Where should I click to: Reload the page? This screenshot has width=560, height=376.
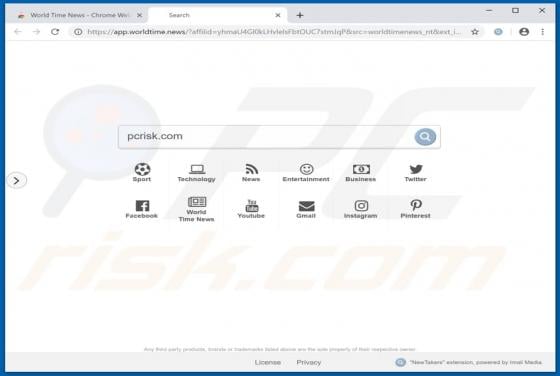[x=55, y=32]
